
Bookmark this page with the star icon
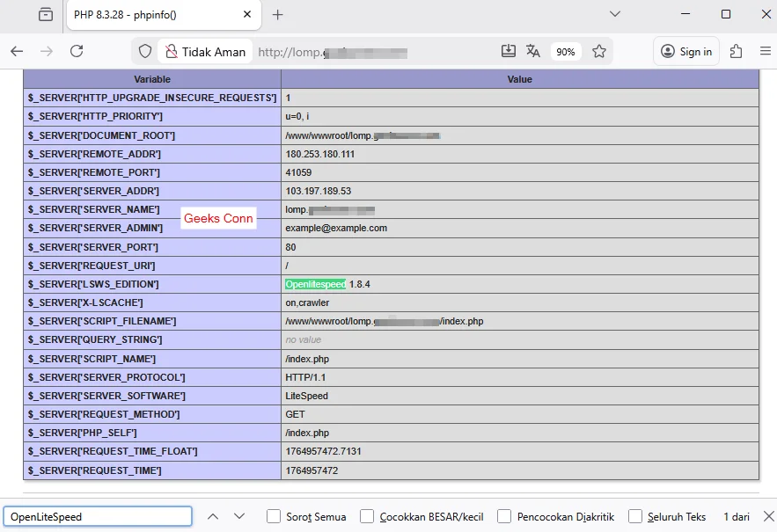(599, 52)
